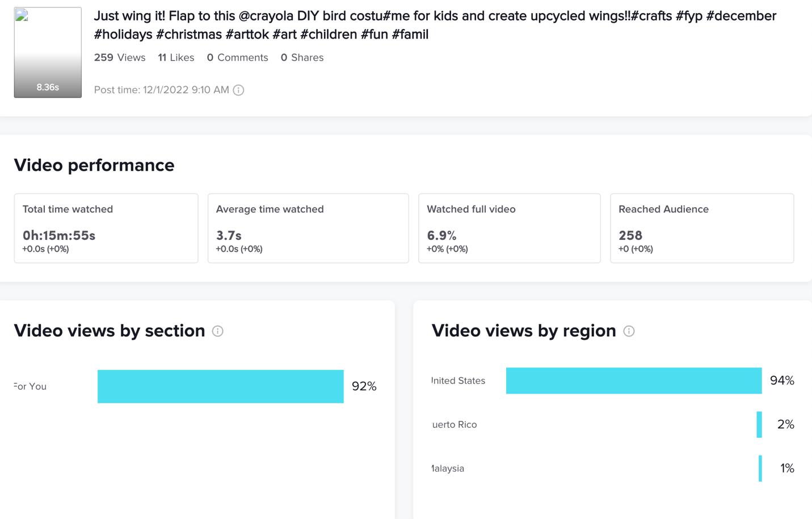This screenshot has width=812, height=519.
Task: Click the Video performance heading
Action: (x=94, y=165)
